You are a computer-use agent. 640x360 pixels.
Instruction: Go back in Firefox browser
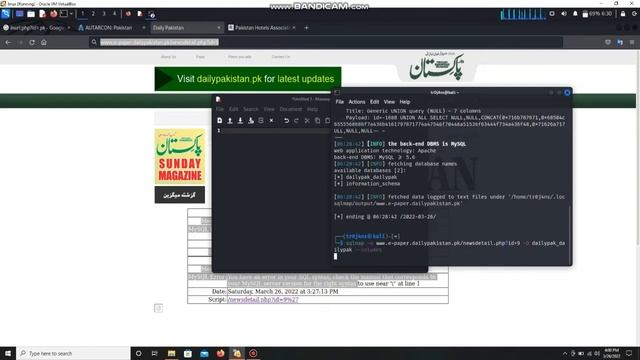tap(8, 42)
